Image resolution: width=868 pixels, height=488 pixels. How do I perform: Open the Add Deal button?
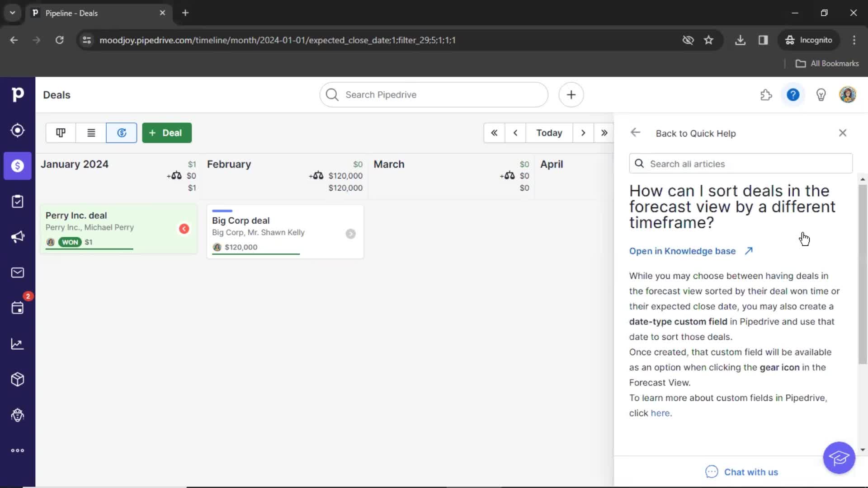[166, 132]
